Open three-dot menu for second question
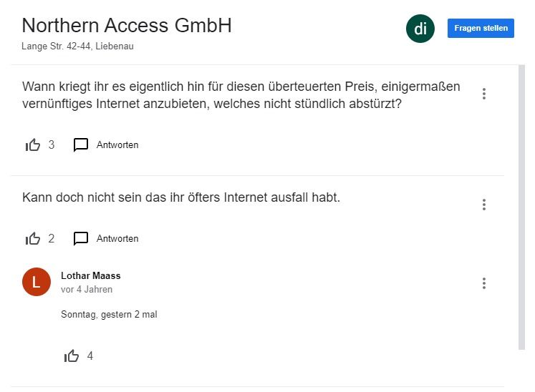This screenshot has width=535, height=392. point(484,205)
